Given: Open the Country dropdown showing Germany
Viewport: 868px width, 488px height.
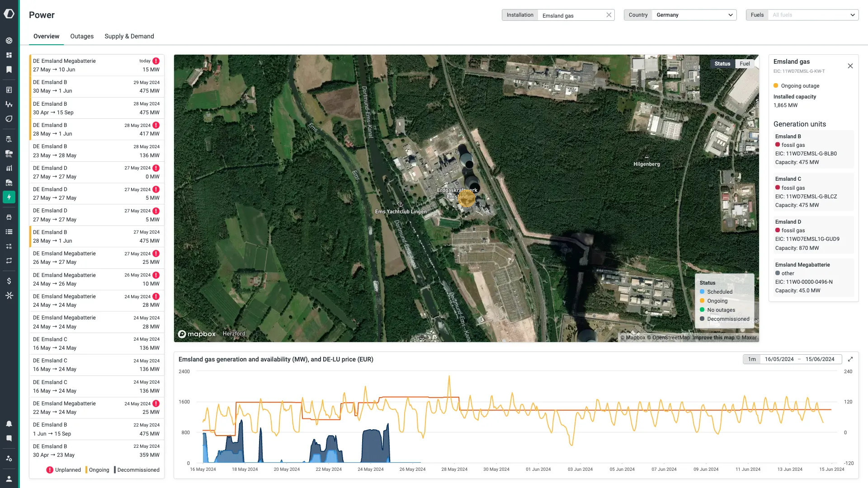Looking at the screenshot, I should click(x=694, y=14).
